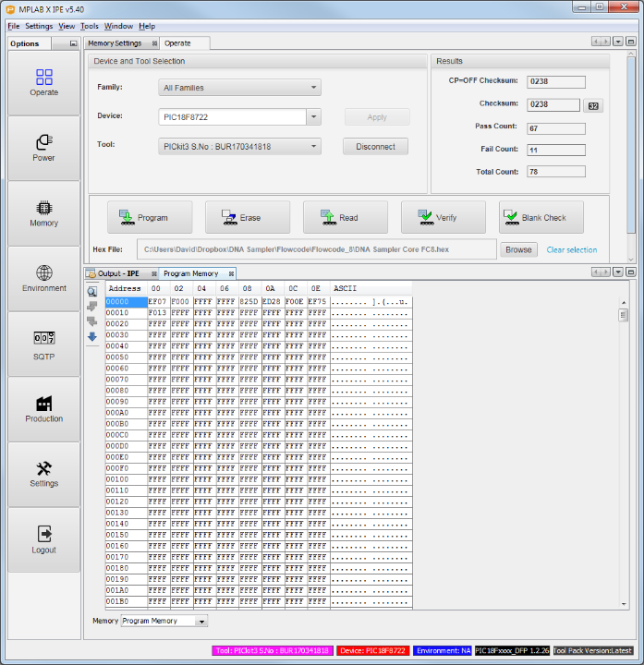Click the CP=OFF Checksum field
The height and width of the screenshot is (665, 644).
(556, 81)
